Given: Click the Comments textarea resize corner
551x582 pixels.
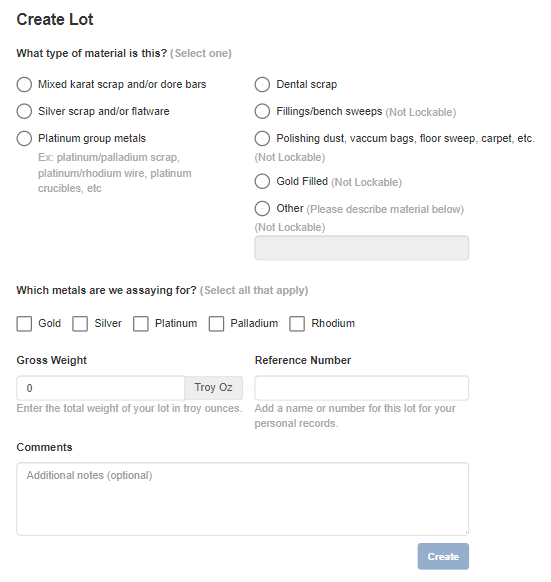Looking at the screenshot, I should tap(466, 533).
